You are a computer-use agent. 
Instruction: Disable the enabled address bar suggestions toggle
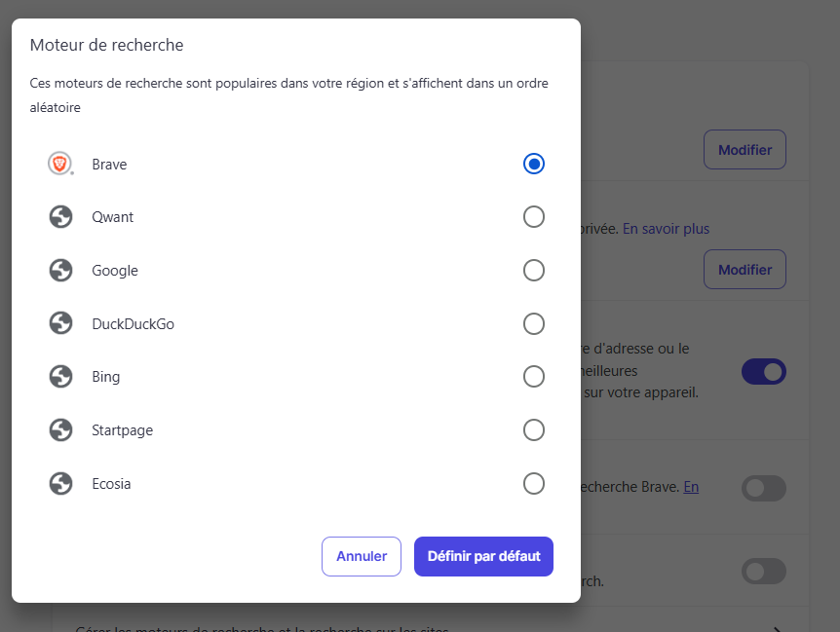tap(764, 371)
